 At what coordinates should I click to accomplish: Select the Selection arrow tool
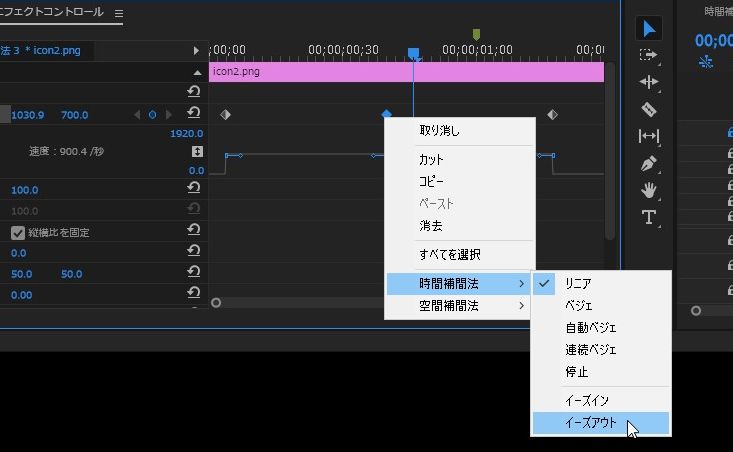click(648, 29)
